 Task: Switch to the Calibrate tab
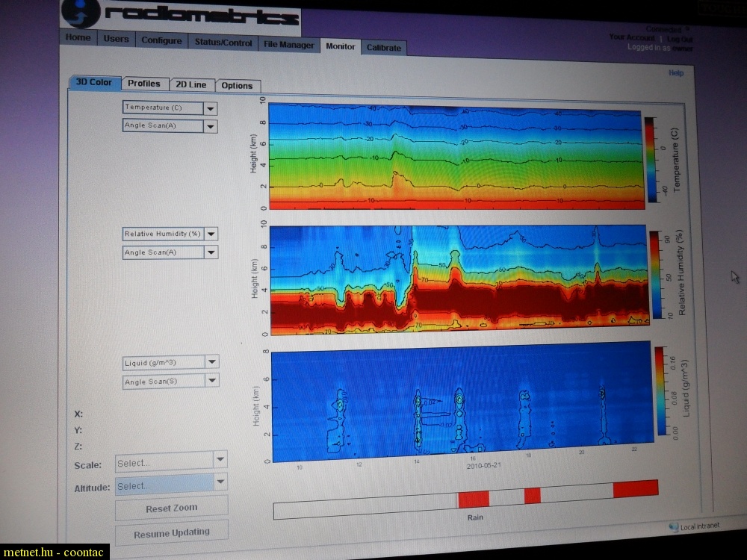click(x=384, y=48)
